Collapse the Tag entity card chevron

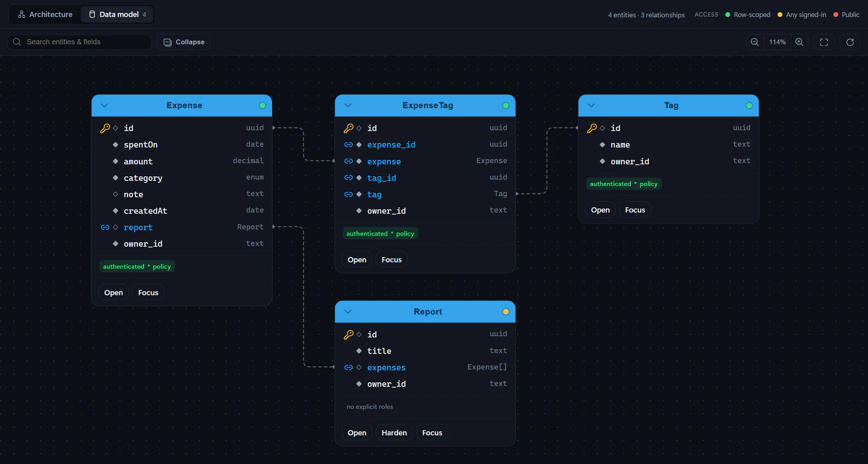[x=591, y=106]
